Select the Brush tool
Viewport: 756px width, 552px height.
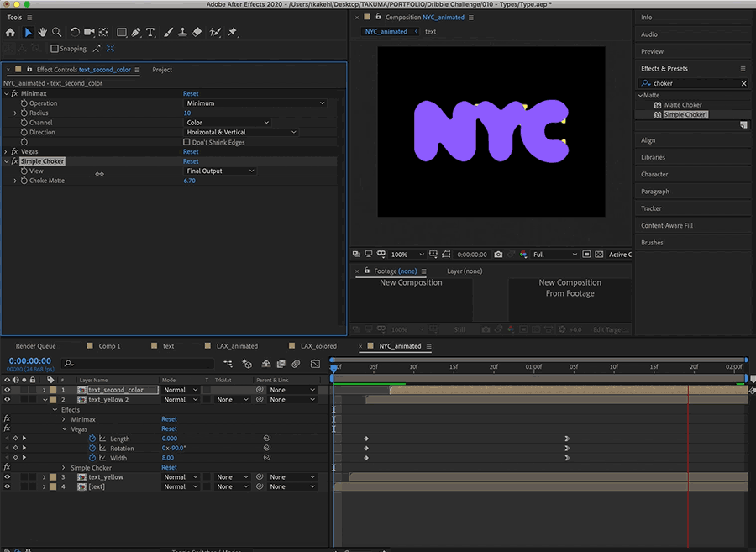[x=168, y=32]
